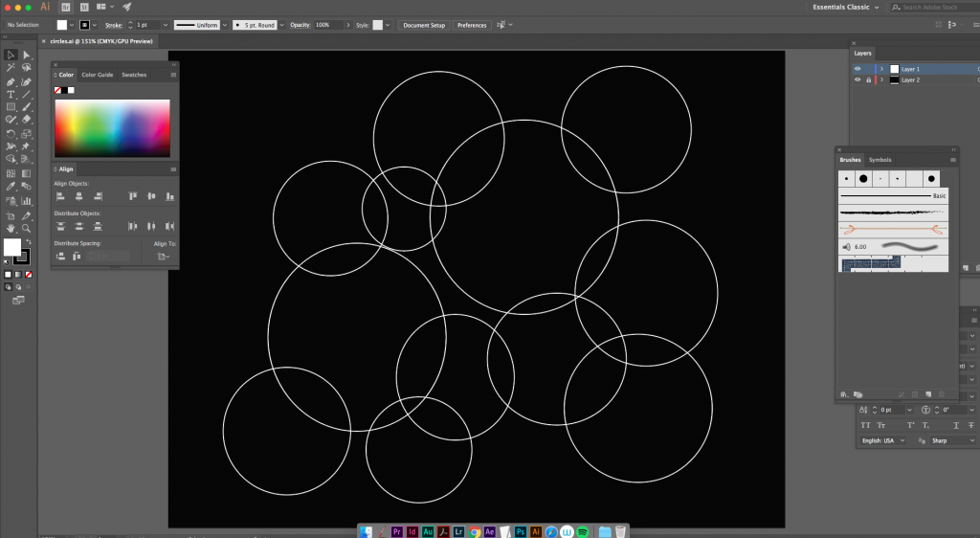
Task: Hide Layer 2 with eye icon
Action: click(857, 80)
